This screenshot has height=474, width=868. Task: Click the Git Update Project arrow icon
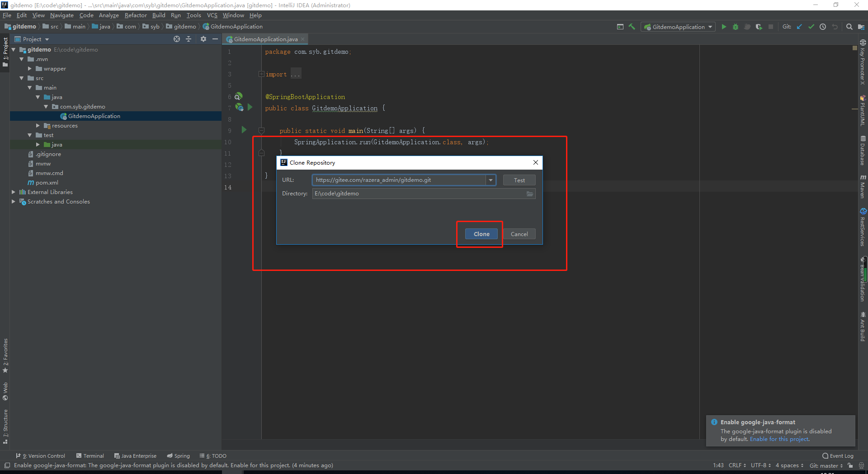799,27
